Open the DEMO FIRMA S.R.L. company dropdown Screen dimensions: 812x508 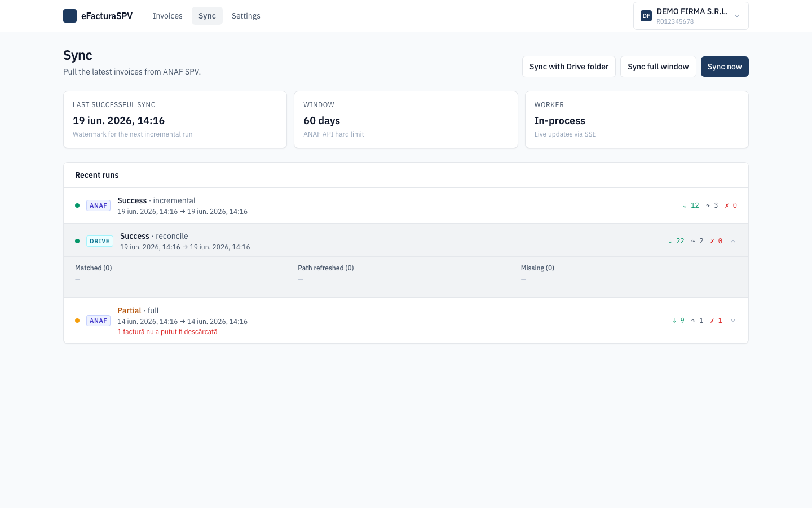click(691, 16)
